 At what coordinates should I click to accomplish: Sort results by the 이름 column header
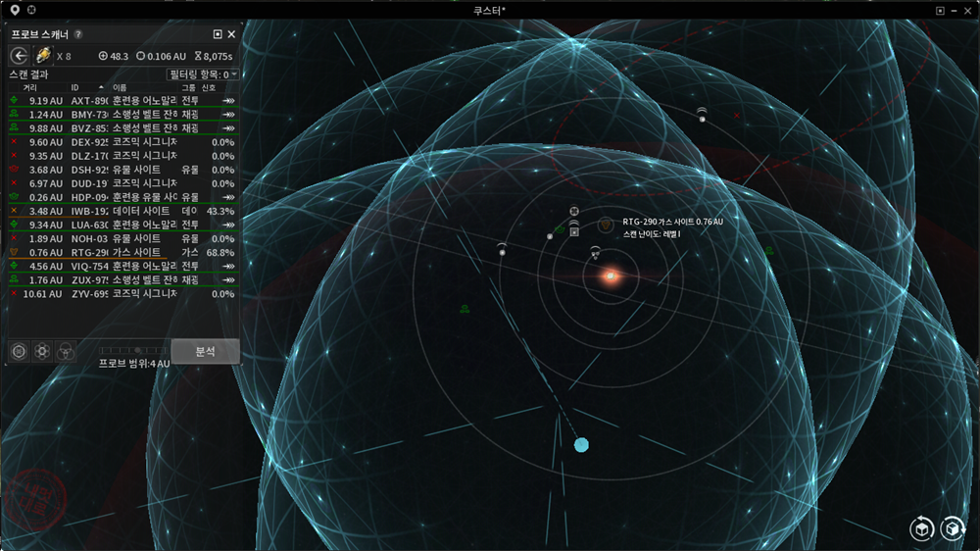120,87
